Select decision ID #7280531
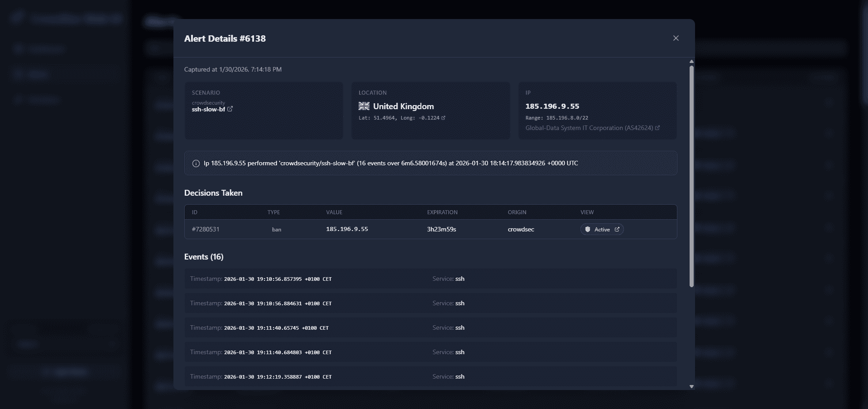The image size is (868, 409). tap(206, 230)
